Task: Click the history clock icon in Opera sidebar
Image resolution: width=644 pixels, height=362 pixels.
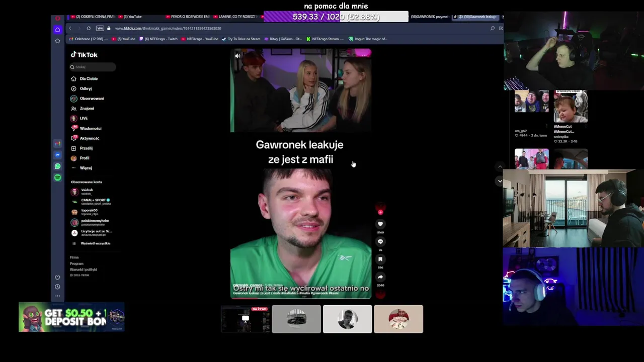Action: pyautogui.click(x=57, y=287)
